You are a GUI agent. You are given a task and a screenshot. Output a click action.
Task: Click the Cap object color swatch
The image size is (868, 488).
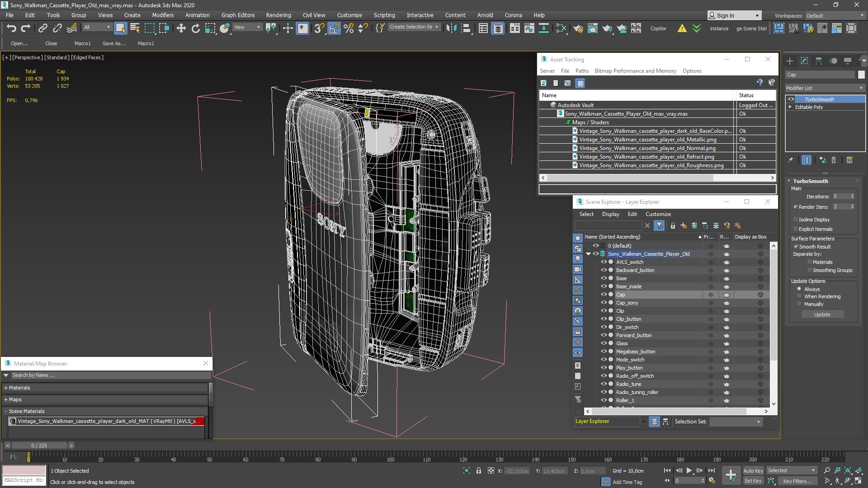tap(861, 75)
